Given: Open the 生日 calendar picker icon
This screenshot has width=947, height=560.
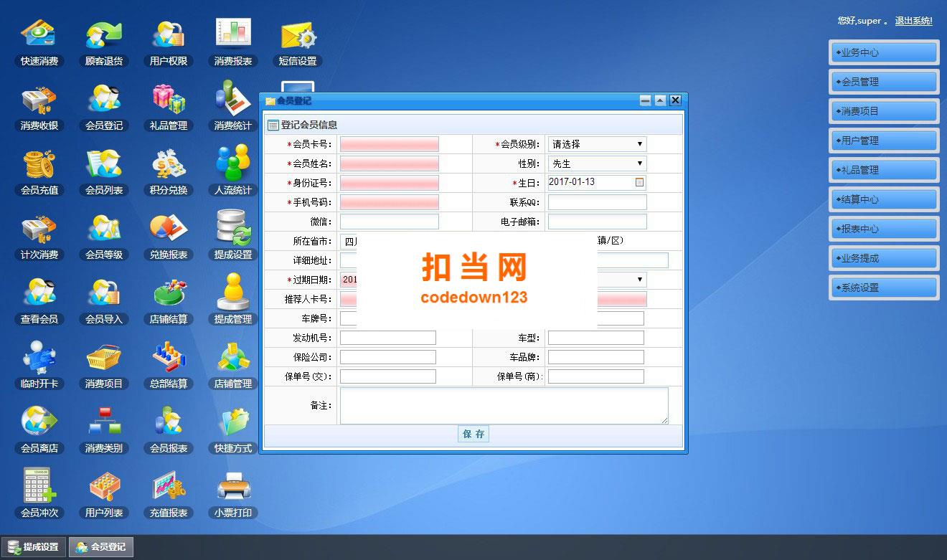Looking at the screenshot, I should [639, 182].
